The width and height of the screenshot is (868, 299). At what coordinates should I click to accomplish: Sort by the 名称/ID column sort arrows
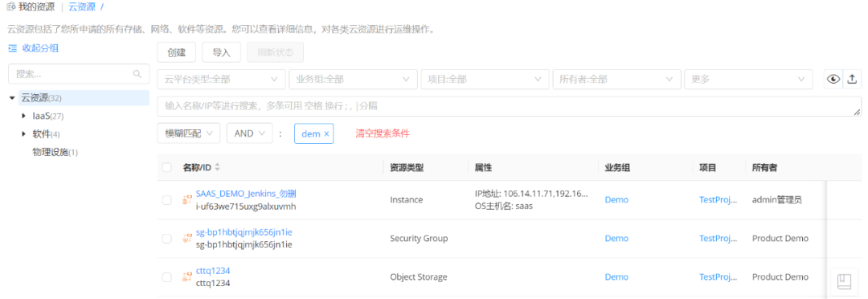218,167
